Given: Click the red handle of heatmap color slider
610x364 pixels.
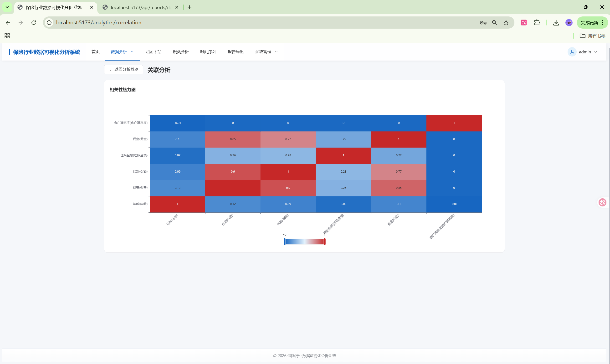Looking at the screenshot, I should [x=324, y=242].
